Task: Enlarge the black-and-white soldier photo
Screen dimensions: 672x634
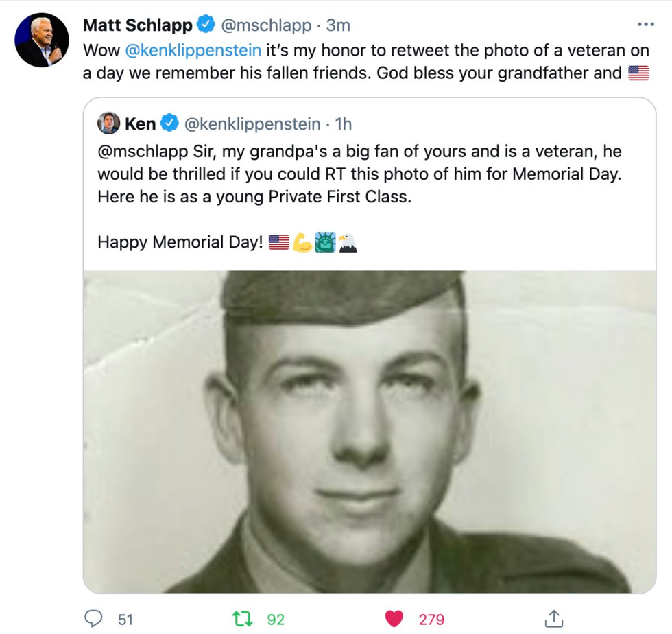Action: click(x=369, y=431)
